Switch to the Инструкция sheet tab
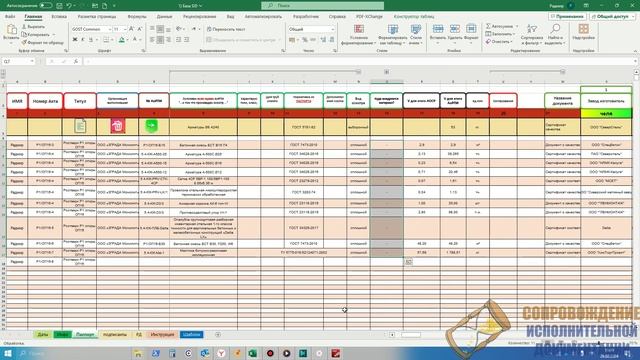This screenshot has height=360, width=640. pos(162,334)
